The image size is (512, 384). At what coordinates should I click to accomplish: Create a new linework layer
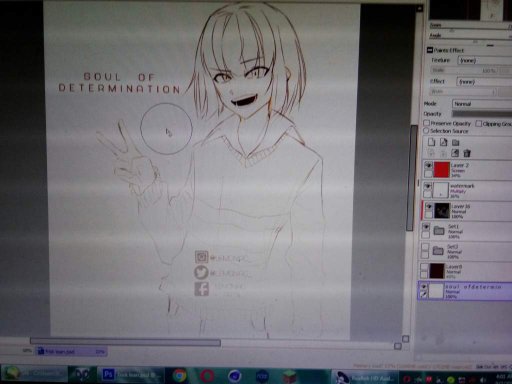pyautogui.click(x=443, y=142)
